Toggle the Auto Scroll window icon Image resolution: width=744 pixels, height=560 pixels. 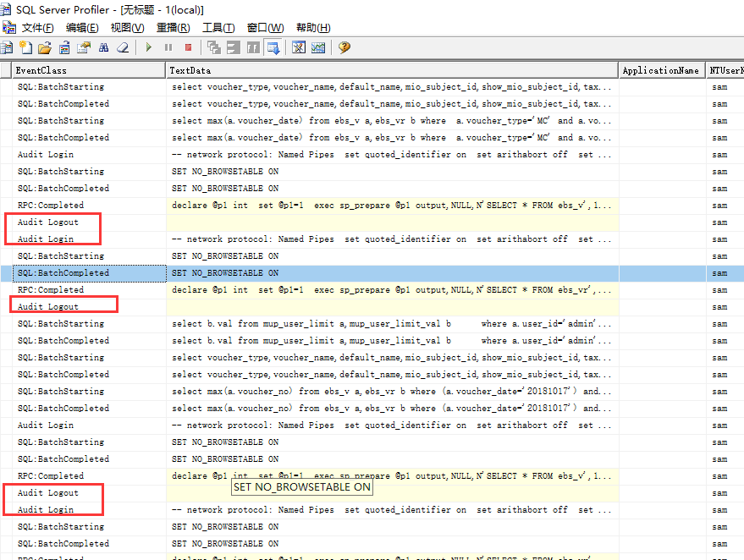tap(273, 48)
